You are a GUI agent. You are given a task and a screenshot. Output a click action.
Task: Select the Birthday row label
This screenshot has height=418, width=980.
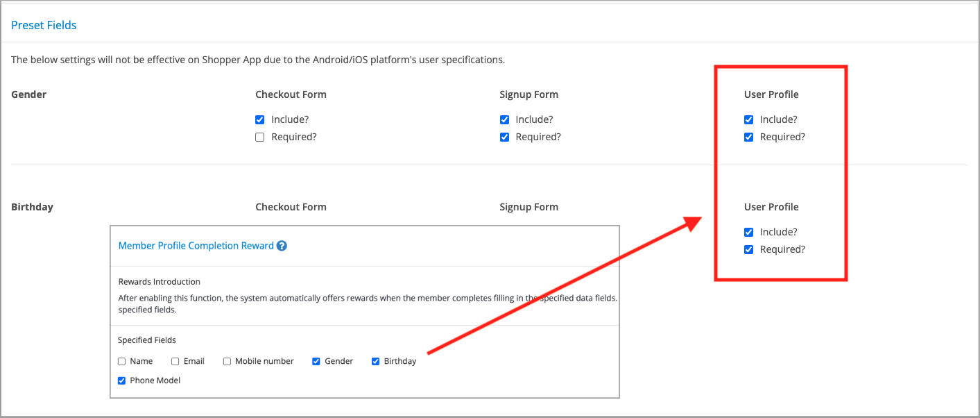click(x=32, y=207)
